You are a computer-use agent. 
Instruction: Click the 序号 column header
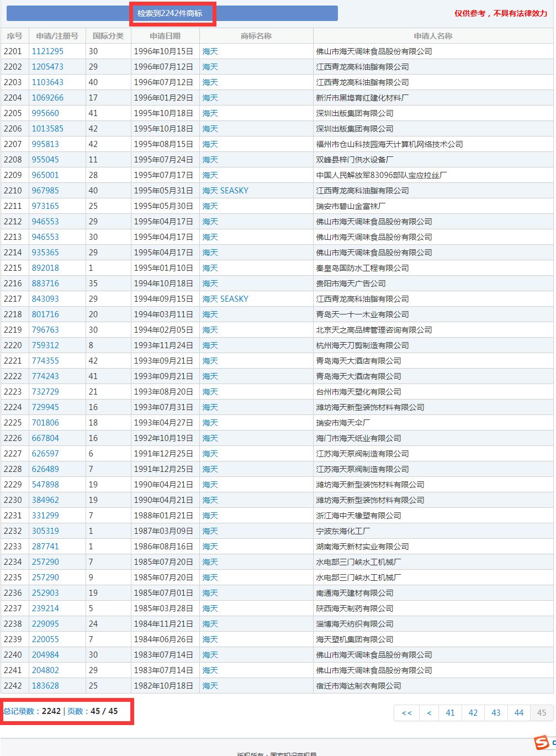pos(14,36)
